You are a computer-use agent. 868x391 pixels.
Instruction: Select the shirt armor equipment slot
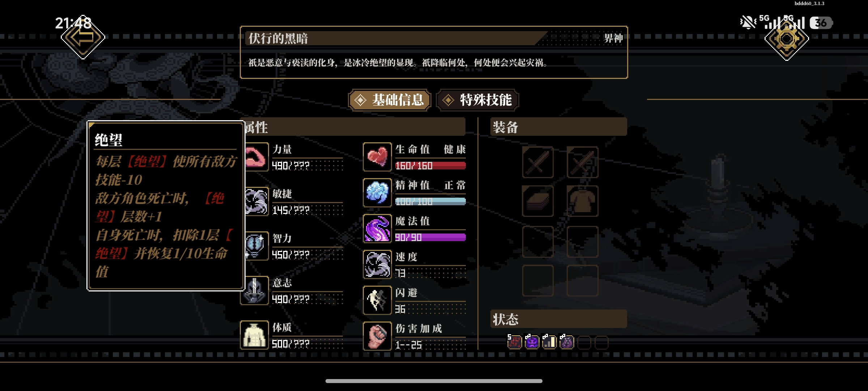582,201
